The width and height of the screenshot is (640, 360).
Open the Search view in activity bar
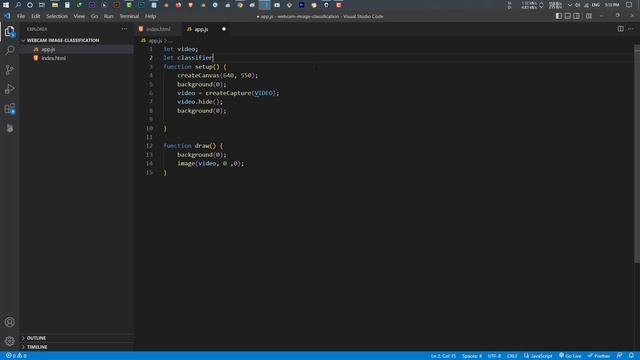coord(9,51)
